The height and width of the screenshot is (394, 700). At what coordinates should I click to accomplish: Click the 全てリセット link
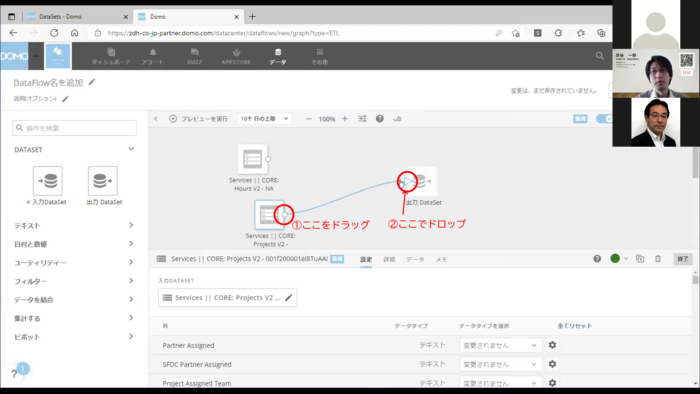point(575,326)
